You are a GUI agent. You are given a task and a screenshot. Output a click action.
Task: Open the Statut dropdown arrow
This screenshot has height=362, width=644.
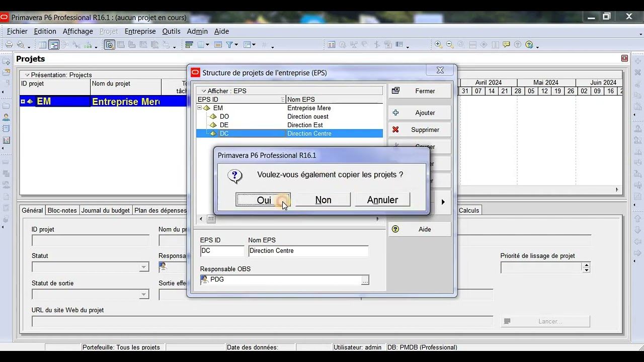tap(144, 267)
